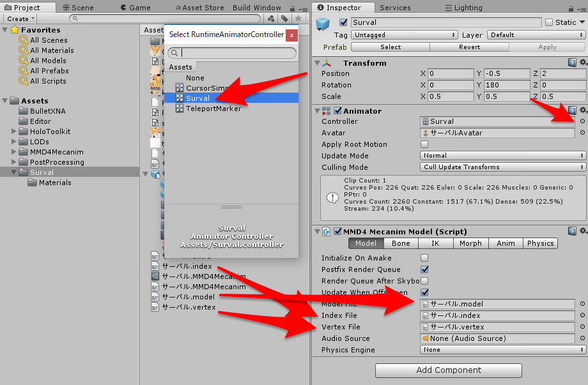Open the Create dropdown menu
Image resolution: width=588 pixels, height=385 pixels.
pyautogui.click(x=20, y=19)
